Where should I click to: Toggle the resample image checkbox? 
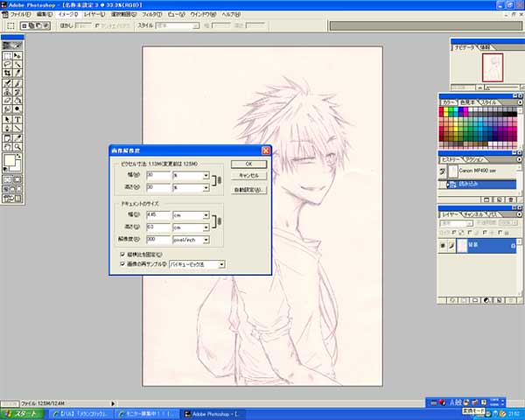(x=122, y=262)
